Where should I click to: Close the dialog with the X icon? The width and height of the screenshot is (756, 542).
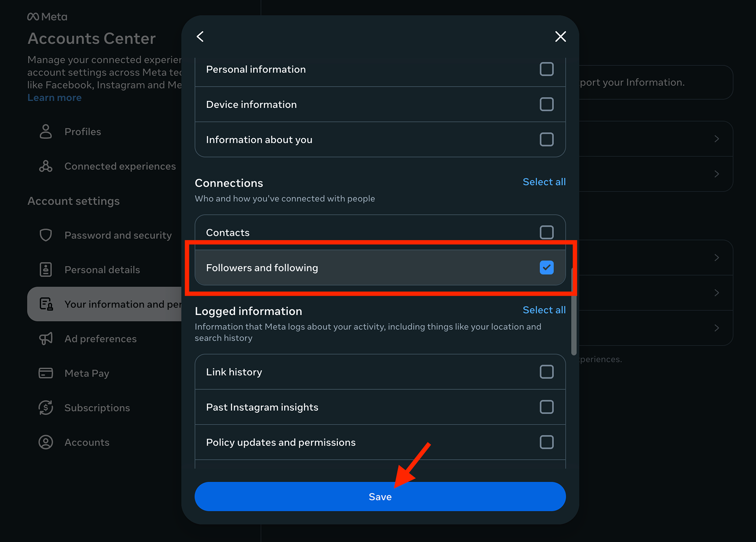(x=560, y=37)
